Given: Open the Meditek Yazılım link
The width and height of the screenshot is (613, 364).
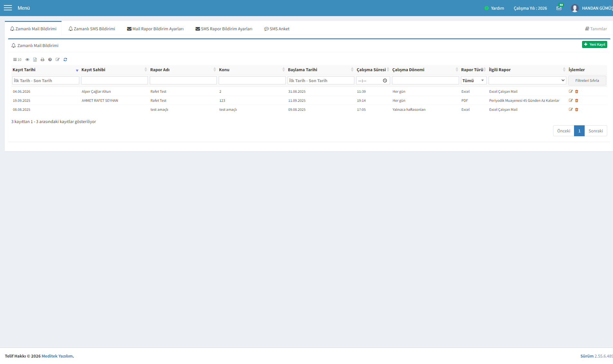Looking at the screenshot, I should pyautogui.click(x=57, y=356).
